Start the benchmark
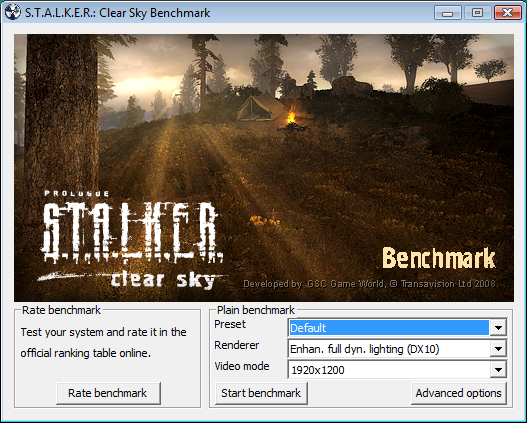The image size is (527, 423). coord(261,393)
